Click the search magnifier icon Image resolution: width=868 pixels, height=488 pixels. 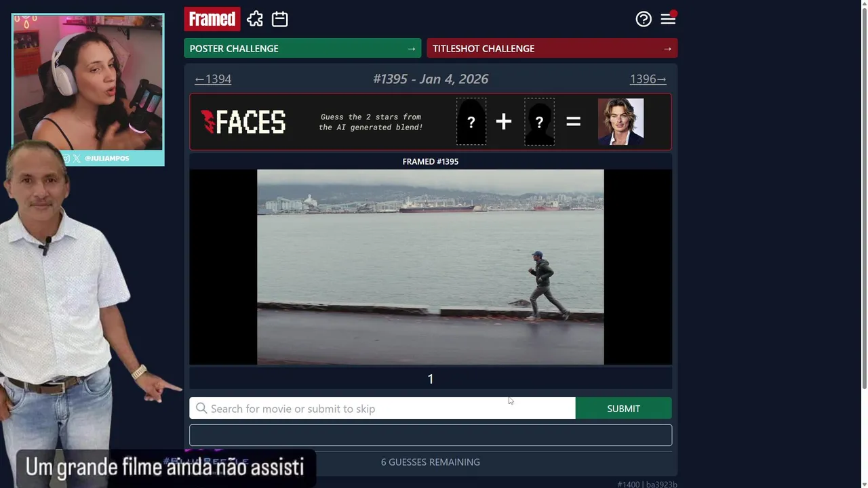[201, 408]
